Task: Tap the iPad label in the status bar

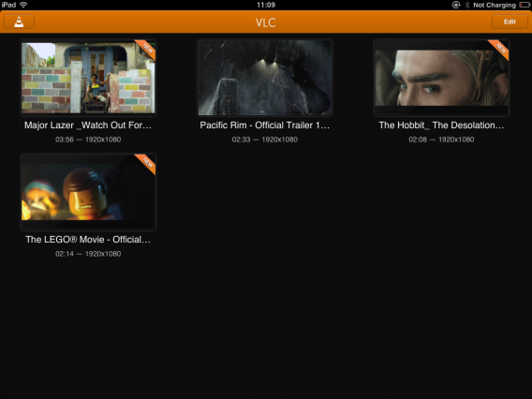Action: tap(8, 5)
